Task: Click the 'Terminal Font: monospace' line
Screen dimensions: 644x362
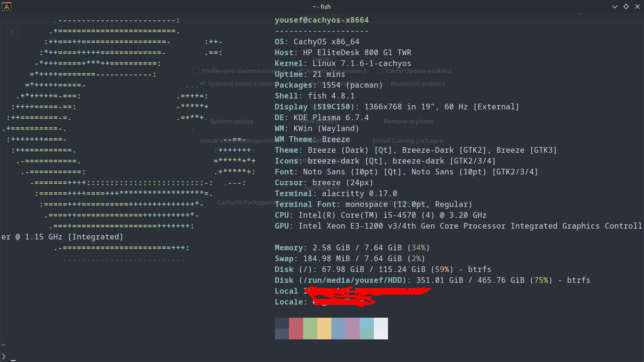Action: (373, 205)
